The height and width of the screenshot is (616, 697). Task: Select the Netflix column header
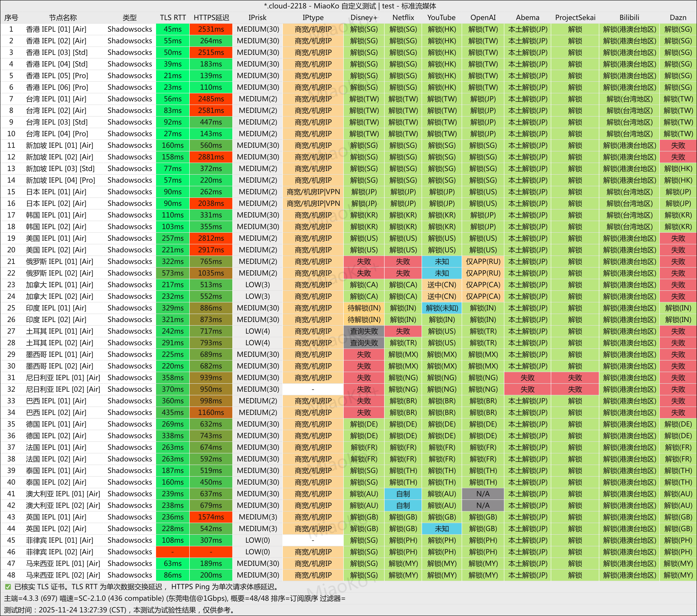pos(403,17)
